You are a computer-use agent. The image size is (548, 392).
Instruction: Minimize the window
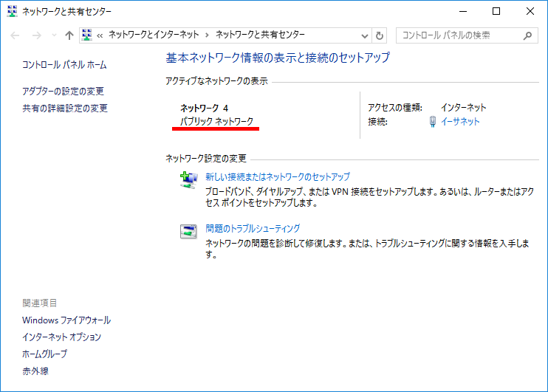click(x=463, y=11)
